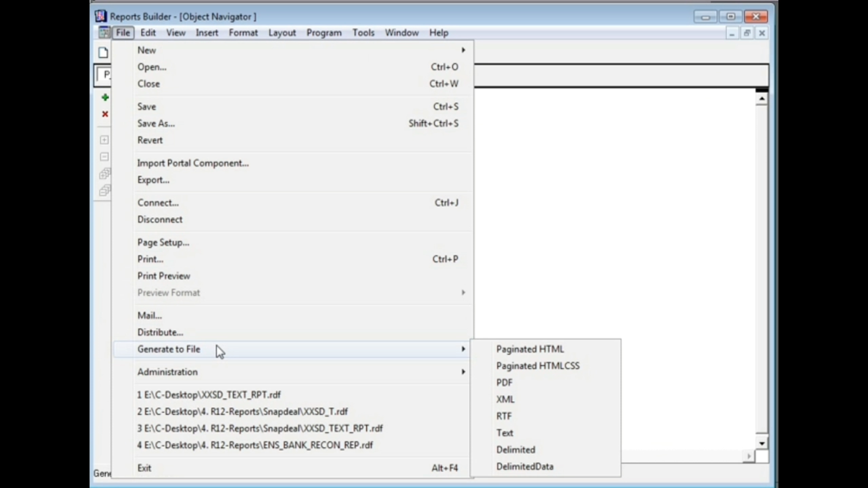Click the object name filter field
This screenshot has width=868, height=488.
(x=106, y=75)
